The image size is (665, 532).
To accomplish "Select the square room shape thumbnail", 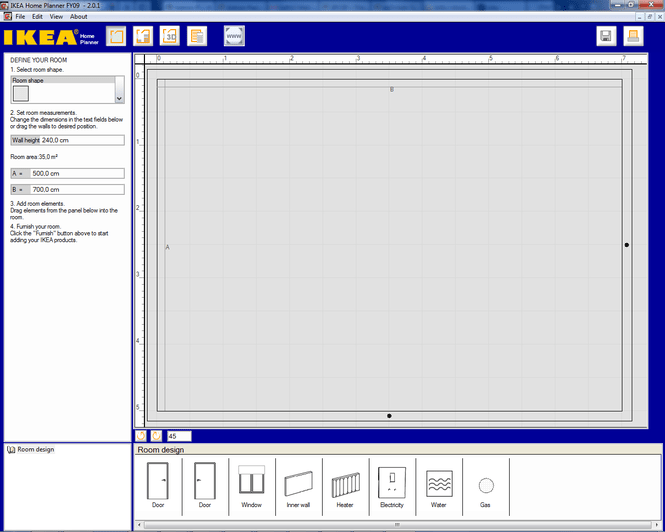I will pos(21,93).
